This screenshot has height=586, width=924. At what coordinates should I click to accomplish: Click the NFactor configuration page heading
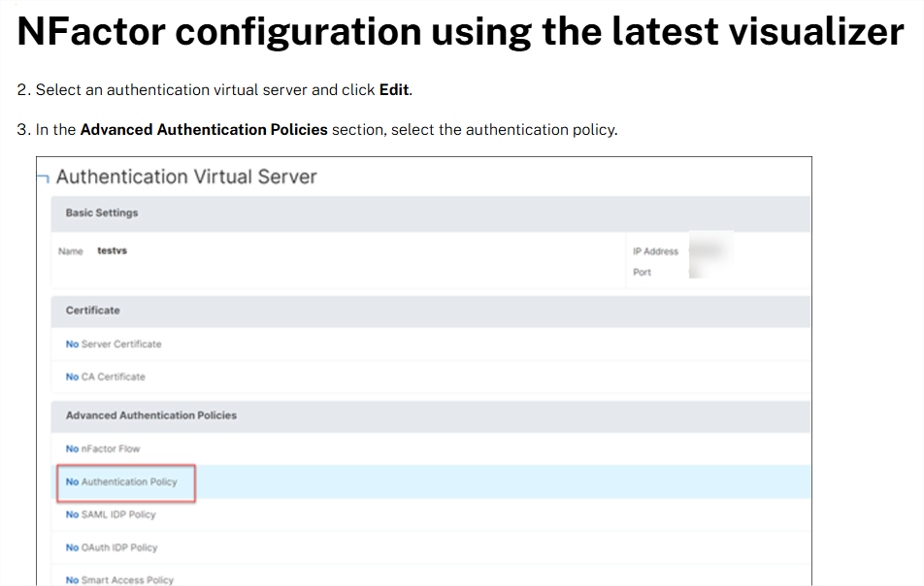tap(460, 31)
